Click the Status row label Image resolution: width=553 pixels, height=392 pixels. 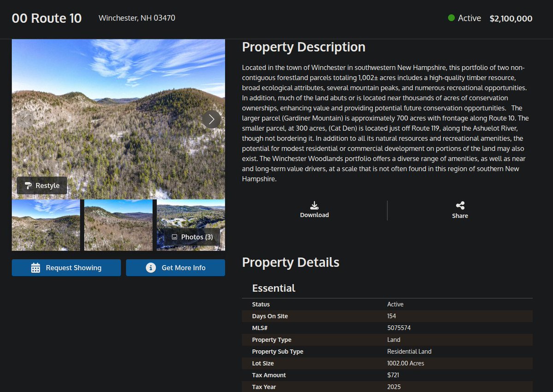tap(261, 304)
